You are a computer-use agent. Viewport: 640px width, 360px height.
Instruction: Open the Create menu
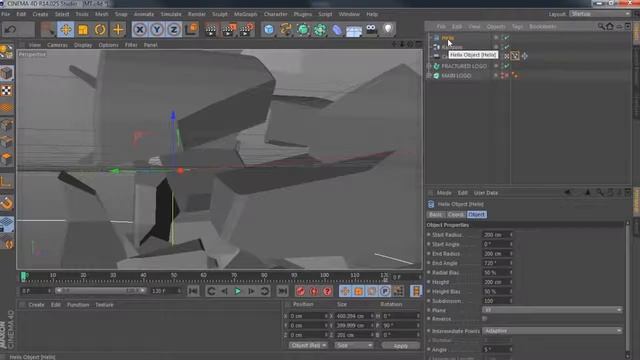point(40,14)
